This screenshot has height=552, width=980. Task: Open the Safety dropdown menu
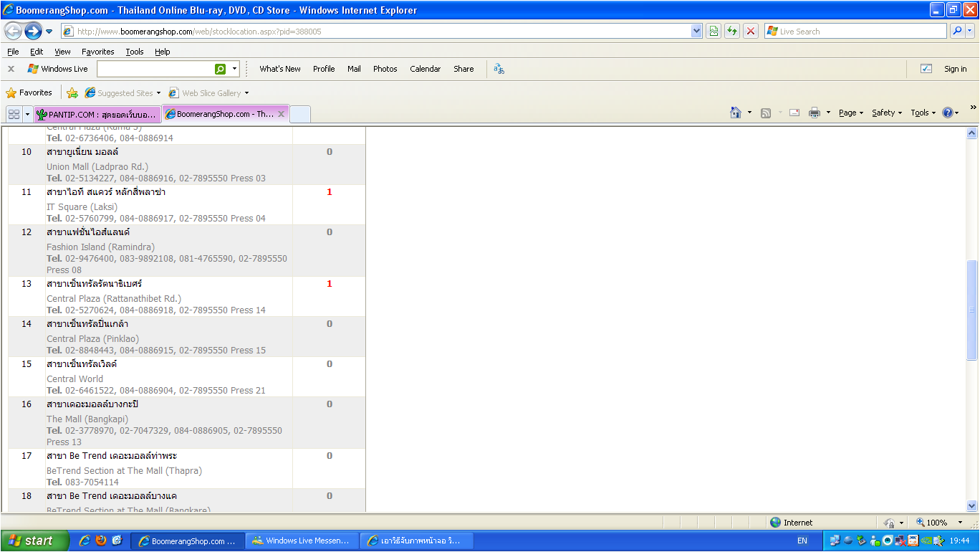click(887, 113)
